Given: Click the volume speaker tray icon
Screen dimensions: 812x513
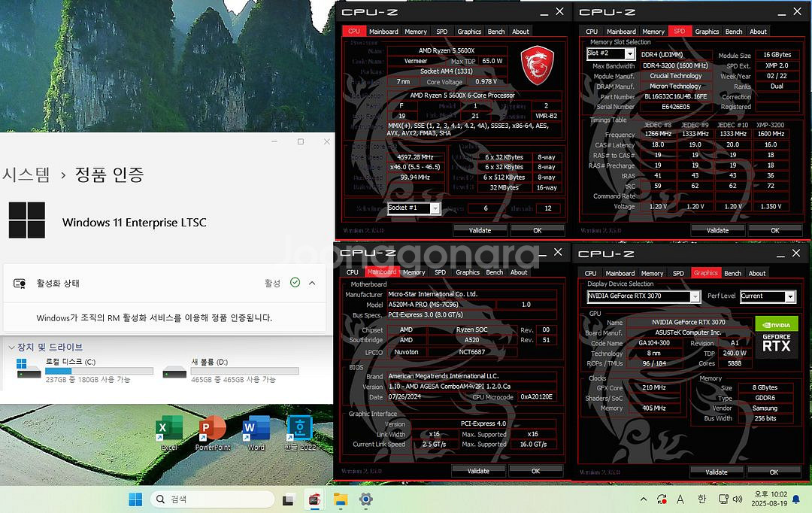Looking at the screenshot, I should pos(738,499).
